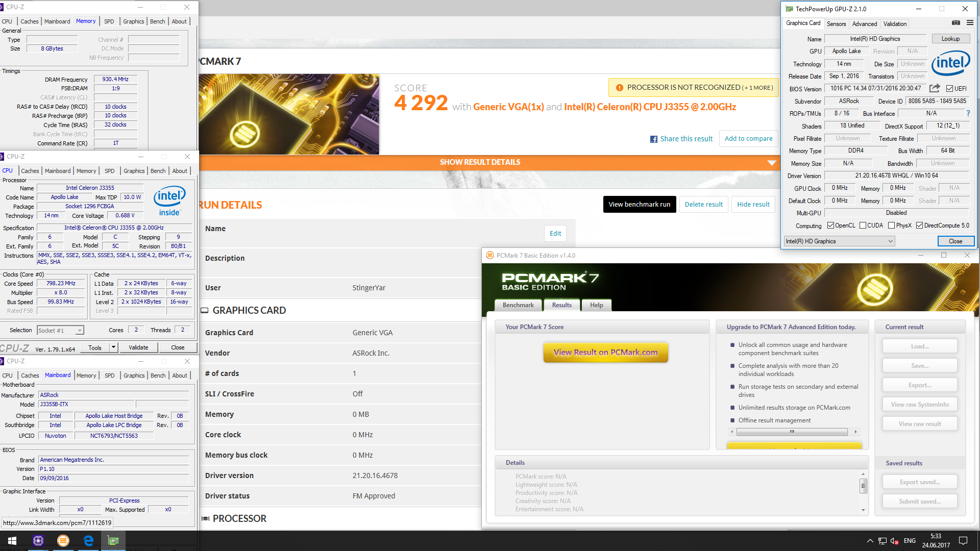Click the BIOS export share icon in GPU-Z

[935, 88]
